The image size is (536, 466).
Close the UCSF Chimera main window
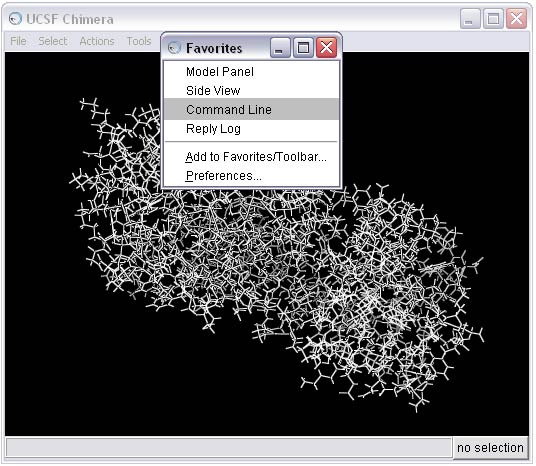click(x=516, y=19)
